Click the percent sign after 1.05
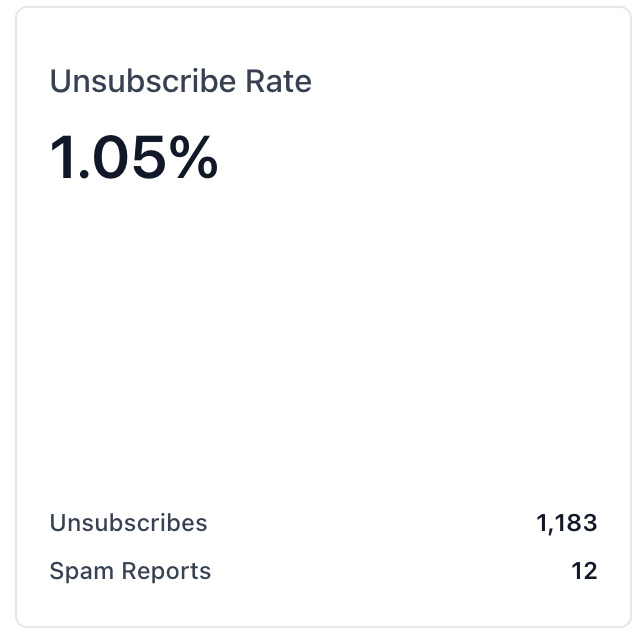 192,158
